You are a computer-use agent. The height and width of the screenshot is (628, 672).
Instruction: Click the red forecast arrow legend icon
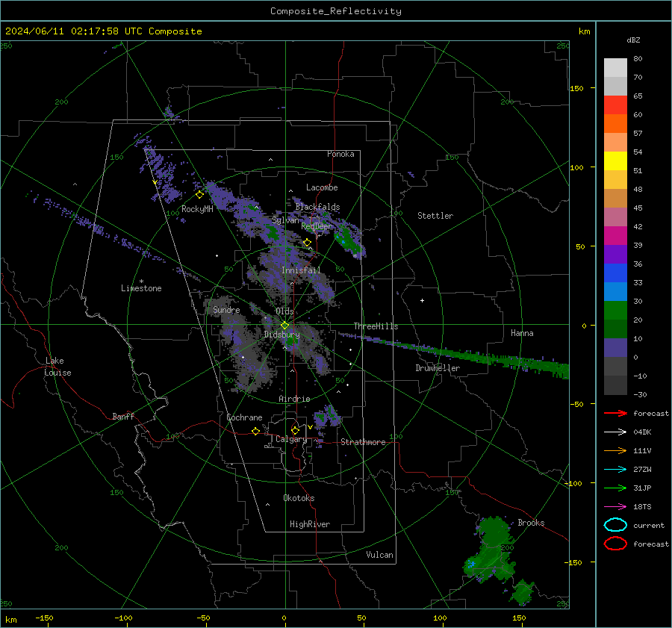tap(615, 413)
